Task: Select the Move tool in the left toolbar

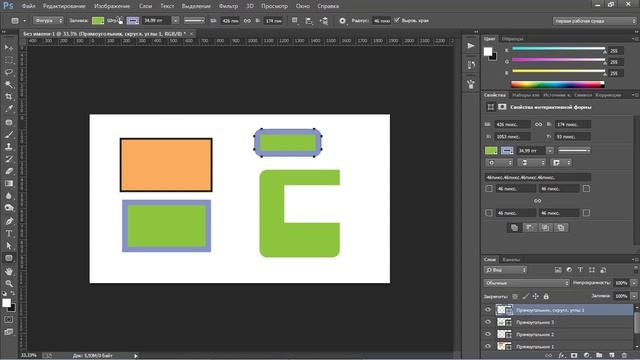Action: click(x=9, y=48)
